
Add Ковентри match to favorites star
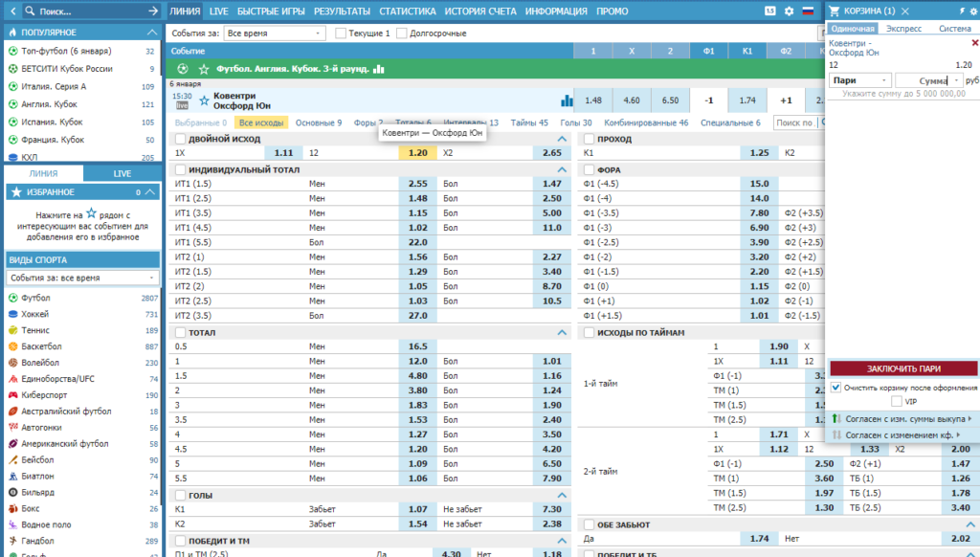204,100
